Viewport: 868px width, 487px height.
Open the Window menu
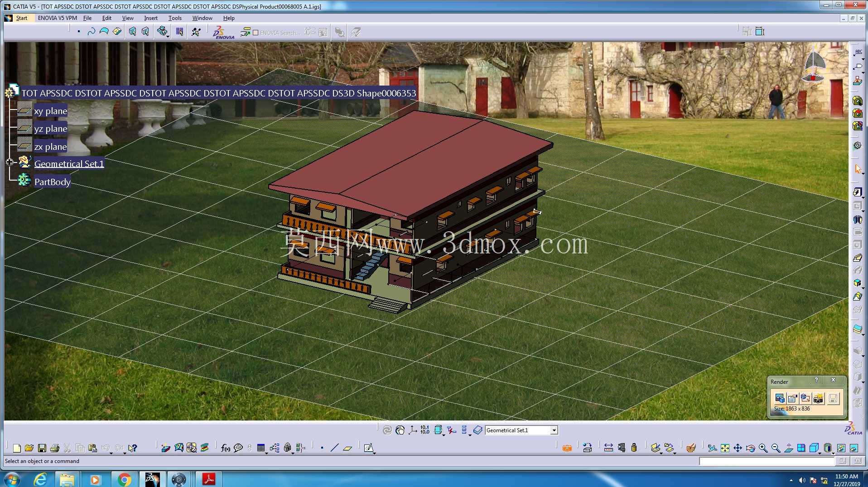point(202,18)
